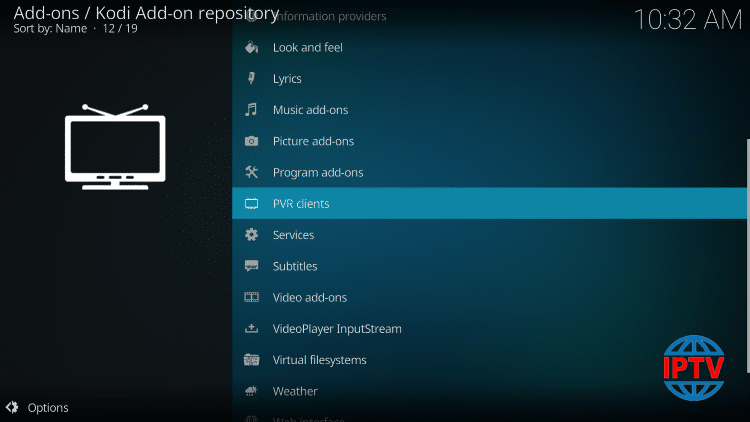
Task: Choose the Video add-ons text label
Action: click(309, 297)
